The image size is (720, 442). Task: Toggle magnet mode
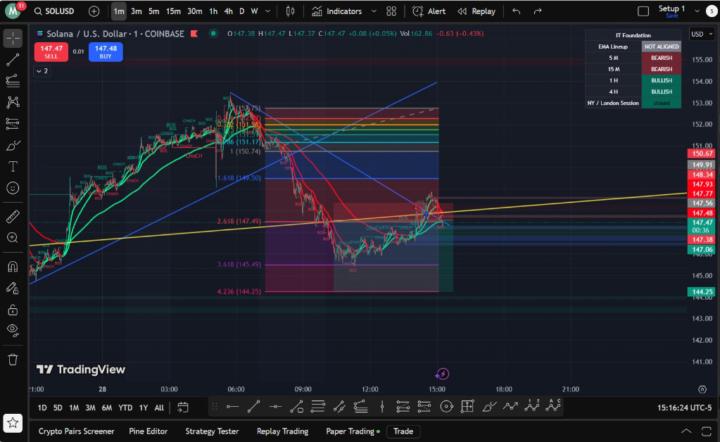pyautogui.click(x=13, y=267)
